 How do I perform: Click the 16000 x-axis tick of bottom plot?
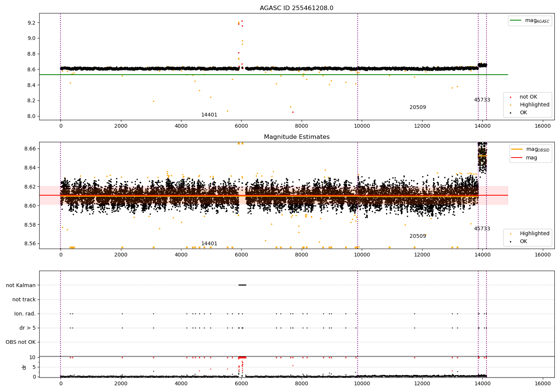[x=542, y=383]
